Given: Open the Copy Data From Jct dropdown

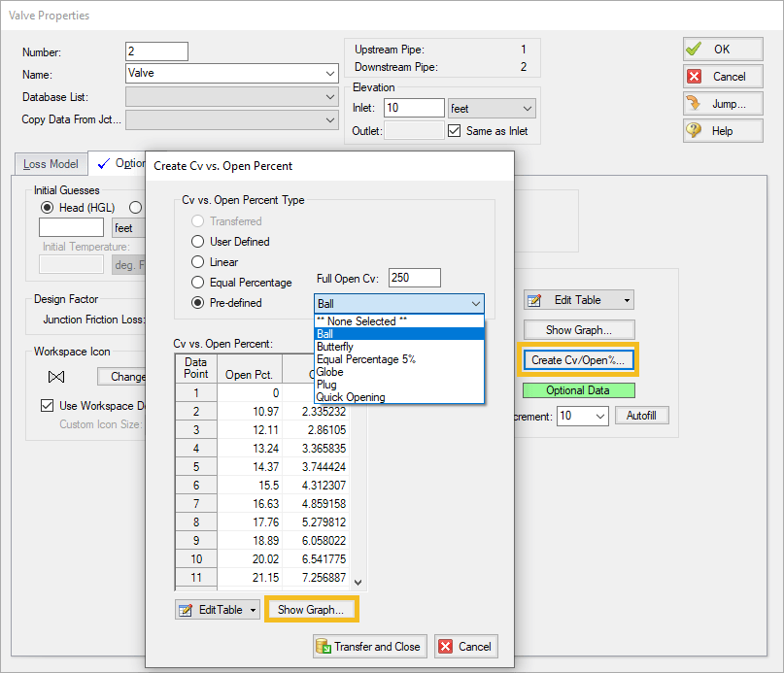Looking at the screenshot, I should point(330,120).
